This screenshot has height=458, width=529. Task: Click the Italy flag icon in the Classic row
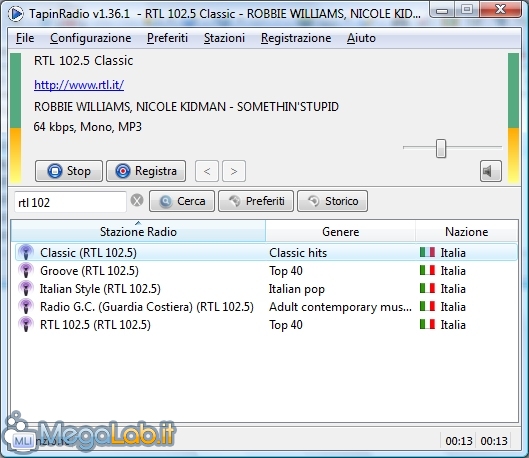click(427, 252)
